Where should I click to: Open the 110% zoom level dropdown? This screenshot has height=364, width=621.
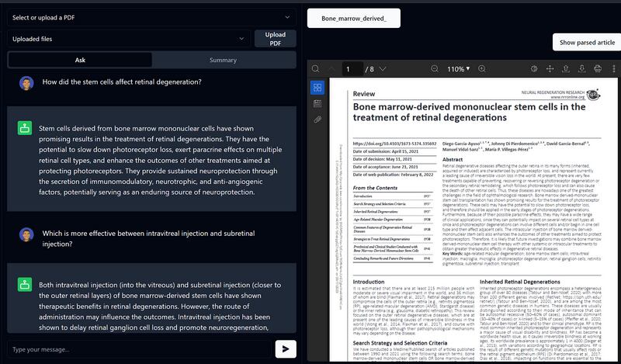point(456,69)
